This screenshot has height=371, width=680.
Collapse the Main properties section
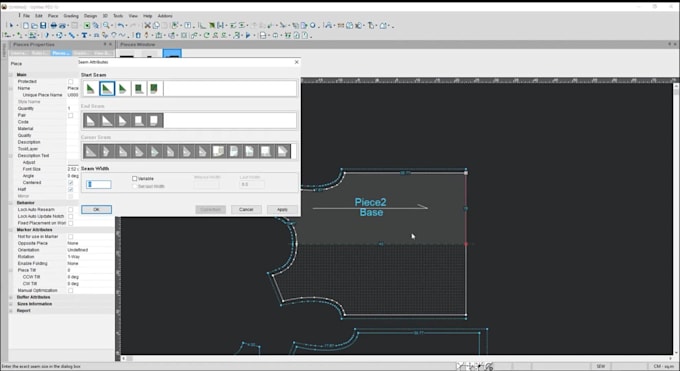point(11,75)
